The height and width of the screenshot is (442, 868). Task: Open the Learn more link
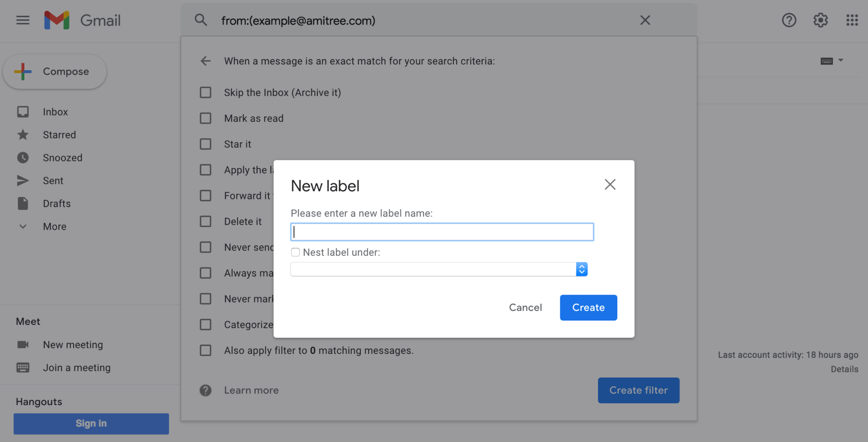pyautogui.click(x=251, y=390)
